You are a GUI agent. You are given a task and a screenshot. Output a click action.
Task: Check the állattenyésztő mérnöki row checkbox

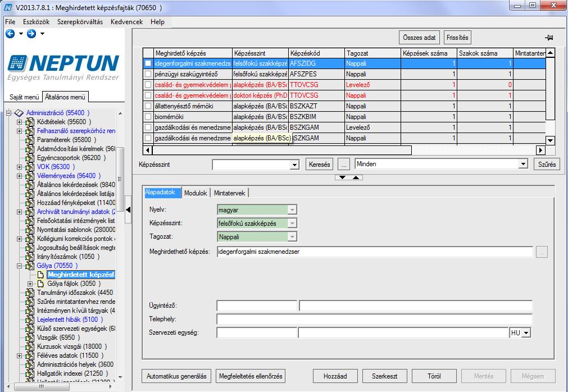click(x=148, y=106)
